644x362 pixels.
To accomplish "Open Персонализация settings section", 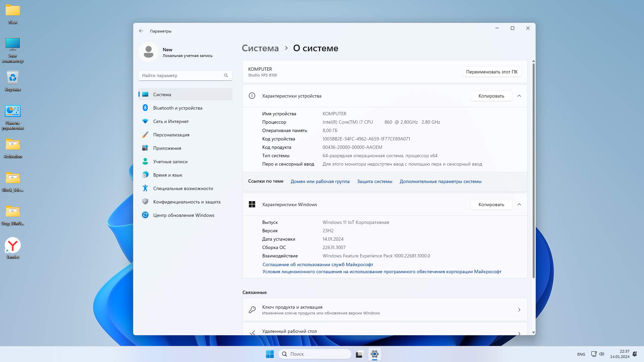I will [171, 135].
